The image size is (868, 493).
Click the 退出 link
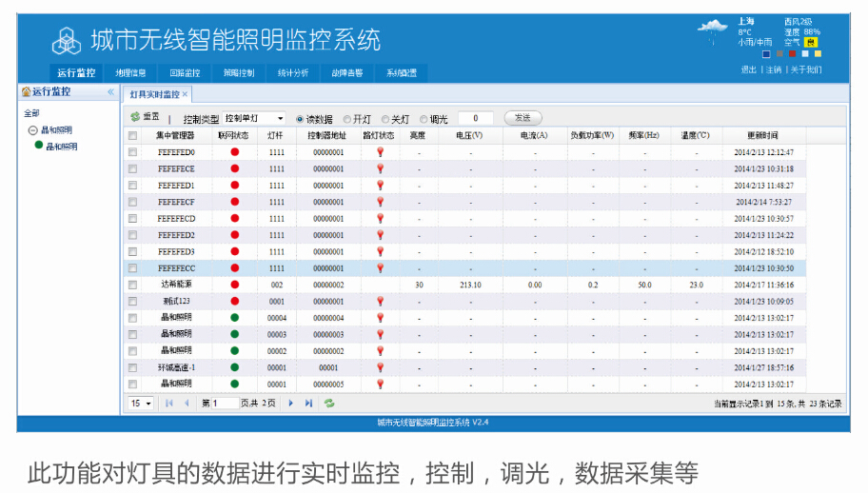[x=748, y=69]
